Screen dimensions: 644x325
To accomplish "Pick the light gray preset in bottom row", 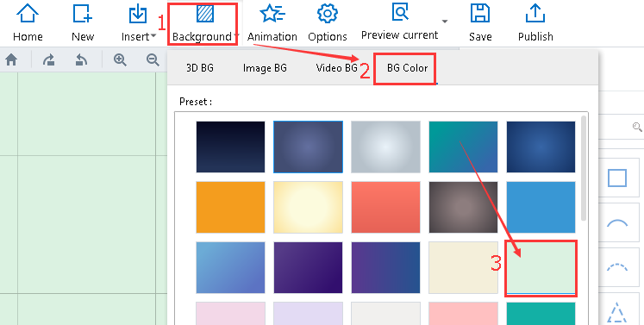I will click(x=385, y=314).
